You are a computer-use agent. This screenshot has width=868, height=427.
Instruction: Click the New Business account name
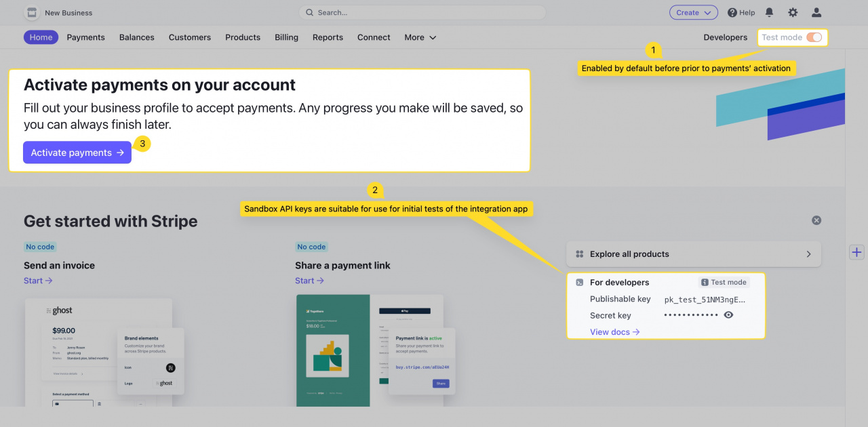pos(68,13)
